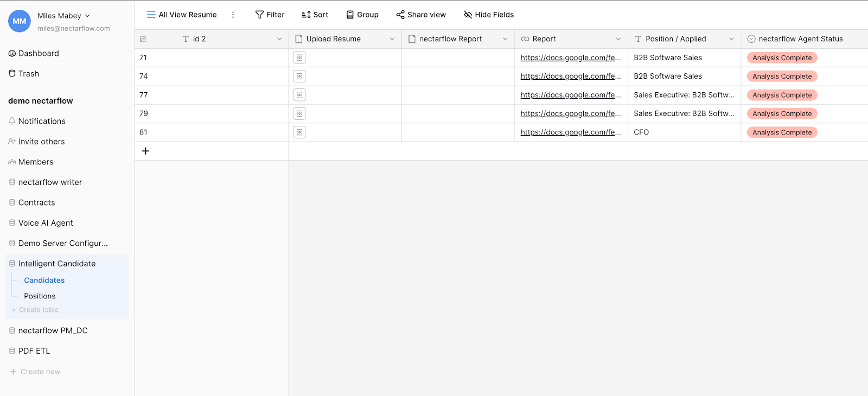The height and width of the screenshot is (396, 868).
Task: Click Create table under Intelligent Candidate
Action: click(x=35, y=310)
